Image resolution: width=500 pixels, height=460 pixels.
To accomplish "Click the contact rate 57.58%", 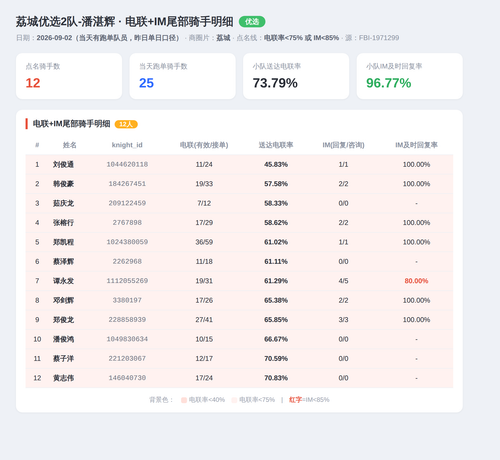I will (x=276, y=184).
